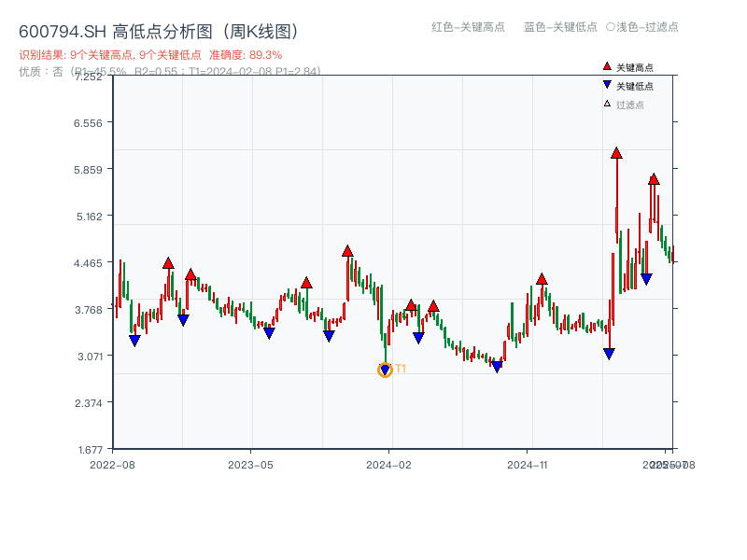Click the red 关键高点 triangle legend icon
The height and width of the screenshot is (560, 747).
point(607,66)
